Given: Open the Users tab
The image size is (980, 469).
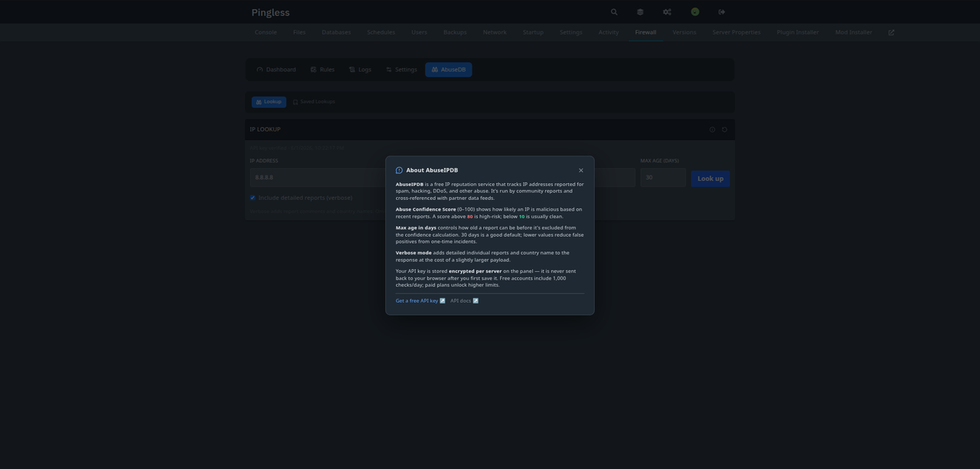Looking at the screenshot, I should coord(420,32).
